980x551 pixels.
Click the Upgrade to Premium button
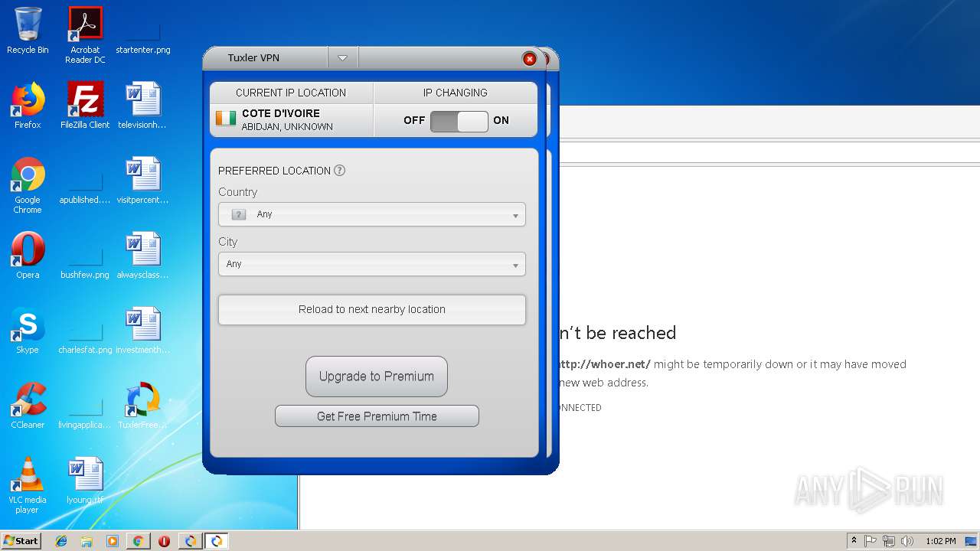377,377
